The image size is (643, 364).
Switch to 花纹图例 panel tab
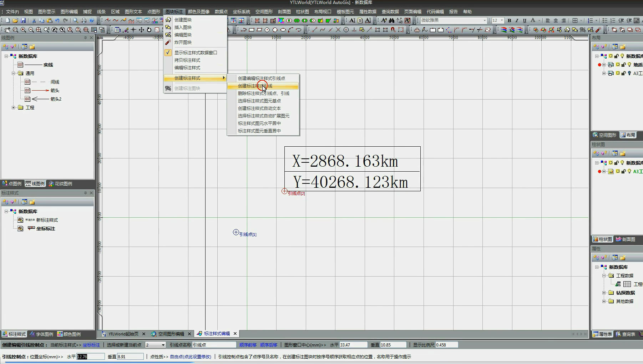(x=60, y=183)
